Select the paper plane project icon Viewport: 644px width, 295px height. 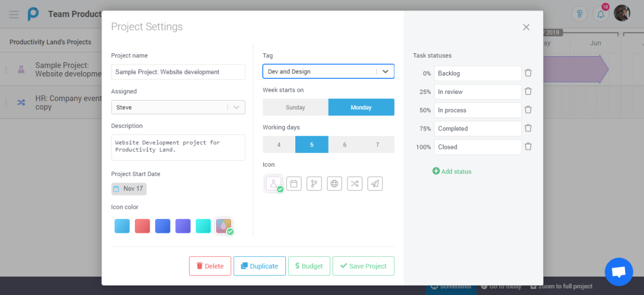[x=375, y=184]
